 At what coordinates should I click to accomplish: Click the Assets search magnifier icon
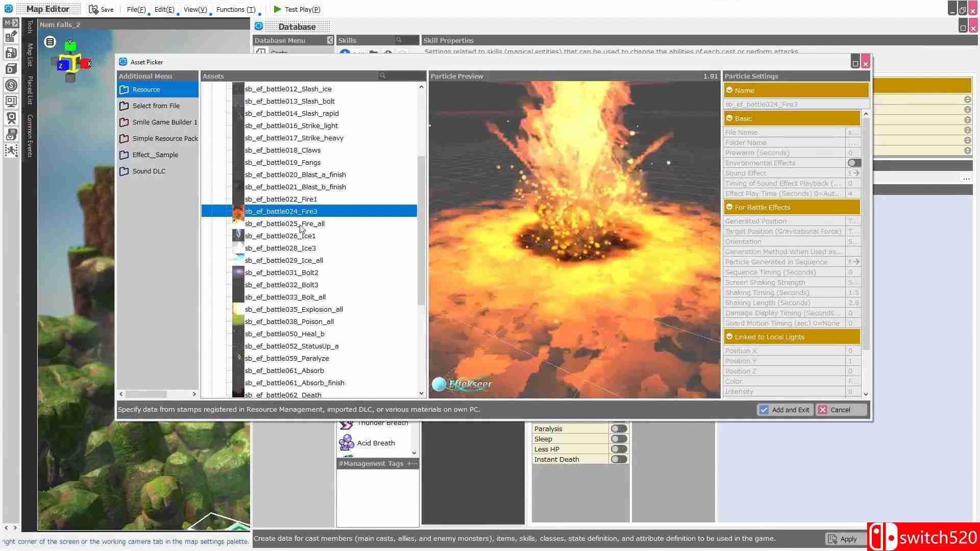coord(382,76)
